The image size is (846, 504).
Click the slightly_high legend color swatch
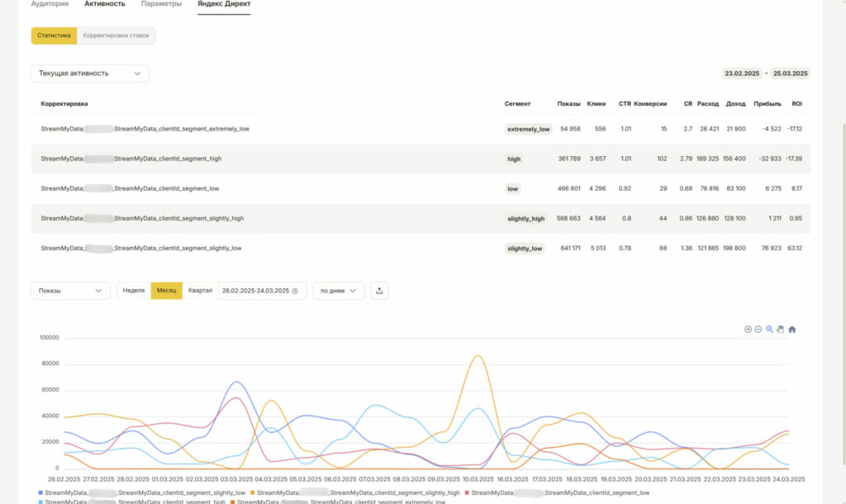click(253, 492)
